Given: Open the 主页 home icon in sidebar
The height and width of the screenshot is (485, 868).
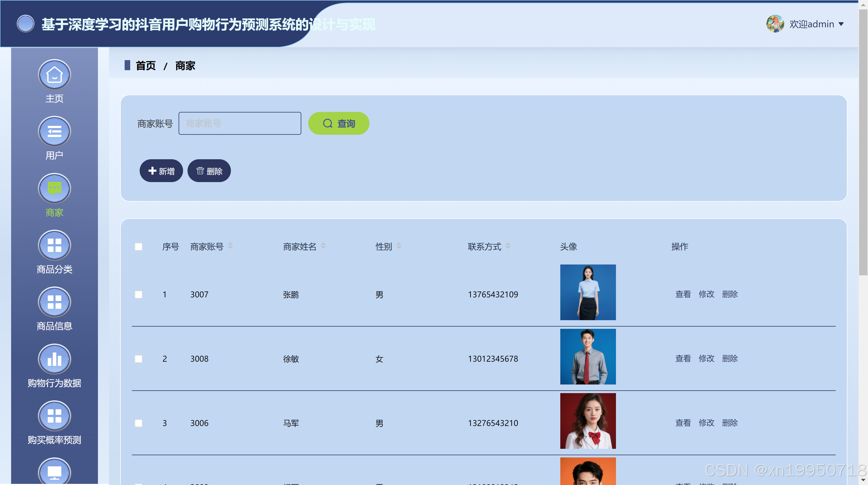Looking at the screenshot, I should click(54, 75).
